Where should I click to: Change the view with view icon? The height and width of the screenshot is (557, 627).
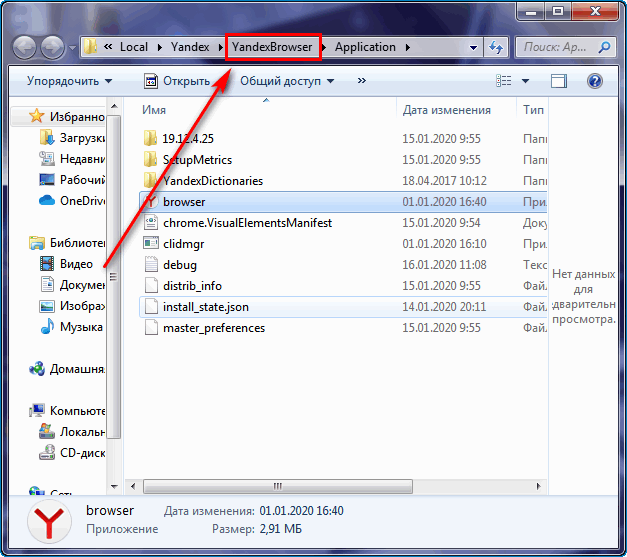tap(503, 81)
